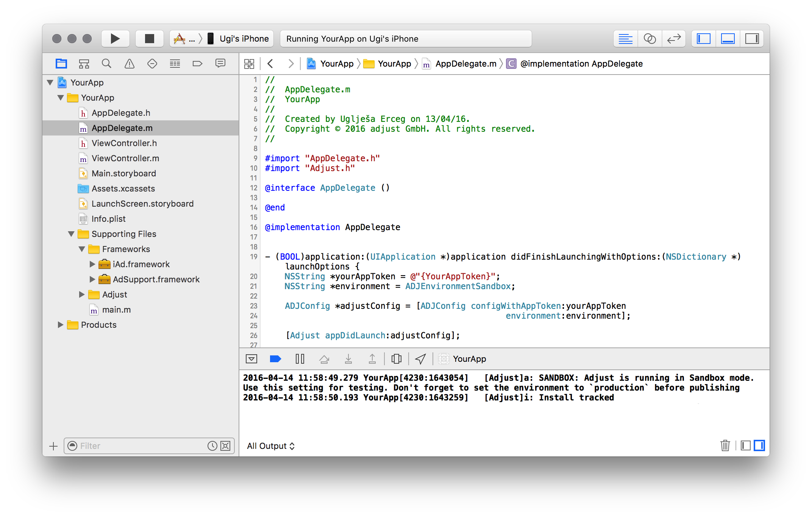This screenshot has width=812, height=517.
Task: Collapse the Supporting Files folder
Action: tap(71, 234)
